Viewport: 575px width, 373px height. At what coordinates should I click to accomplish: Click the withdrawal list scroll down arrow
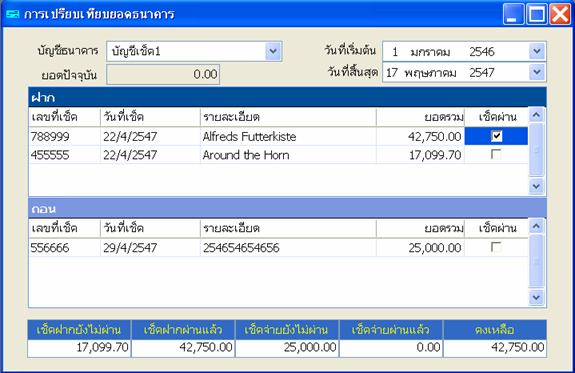536,297
